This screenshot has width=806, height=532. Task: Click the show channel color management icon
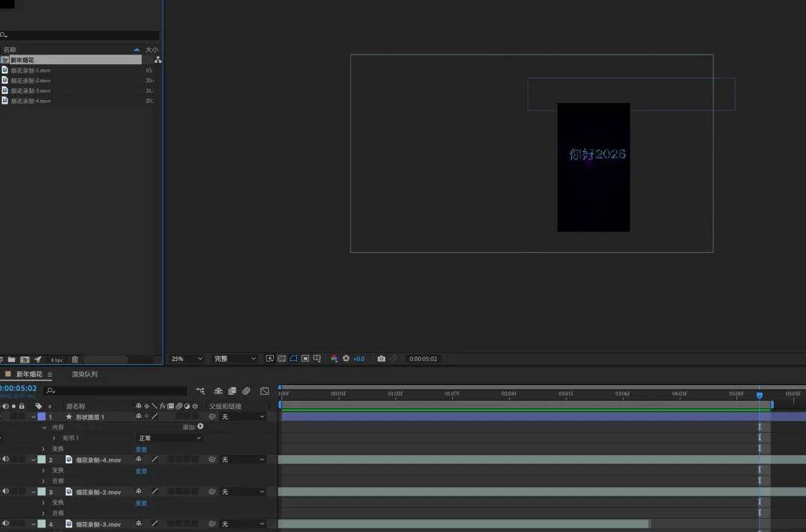pyautogui.click(x=334, y=359)
